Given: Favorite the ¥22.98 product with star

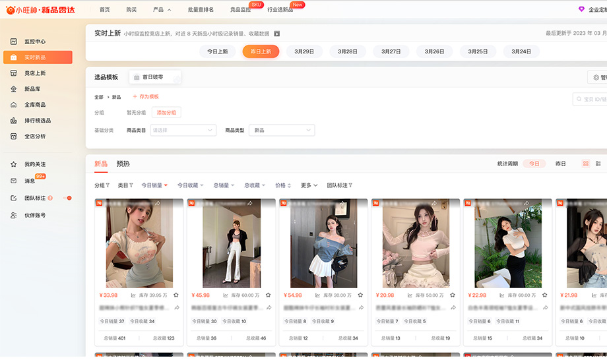Looking at the screenshot, I should (x=545, y=295).
